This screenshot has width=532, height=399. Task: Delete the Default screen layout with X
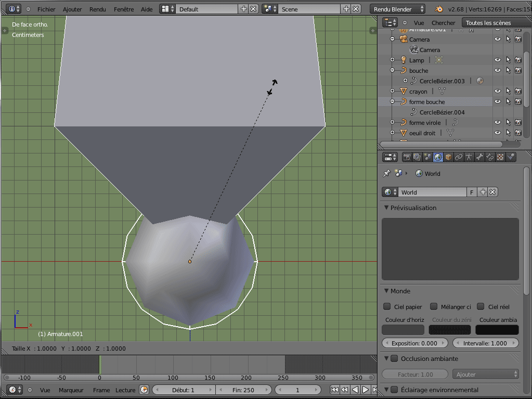(253, 9)
